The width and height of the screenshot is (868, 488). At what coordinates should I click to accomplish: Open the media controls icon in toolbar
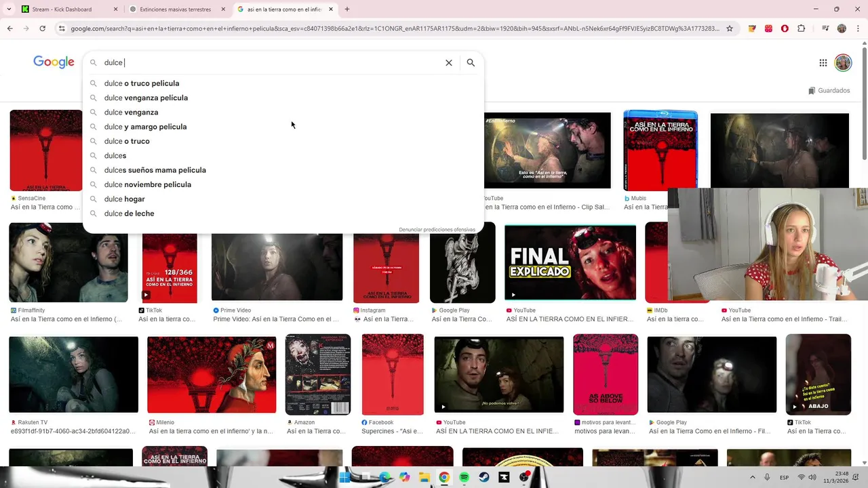(x=825, y=28)
